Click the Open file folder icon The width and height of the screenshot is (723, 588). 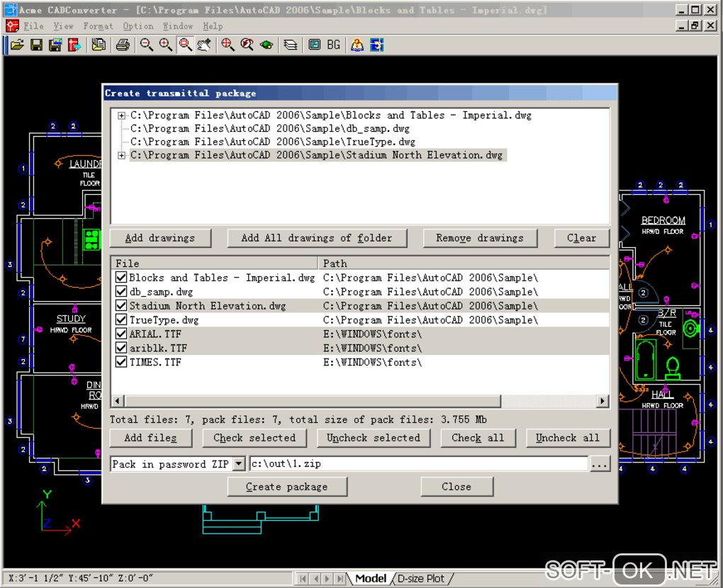tap(16, 45)
